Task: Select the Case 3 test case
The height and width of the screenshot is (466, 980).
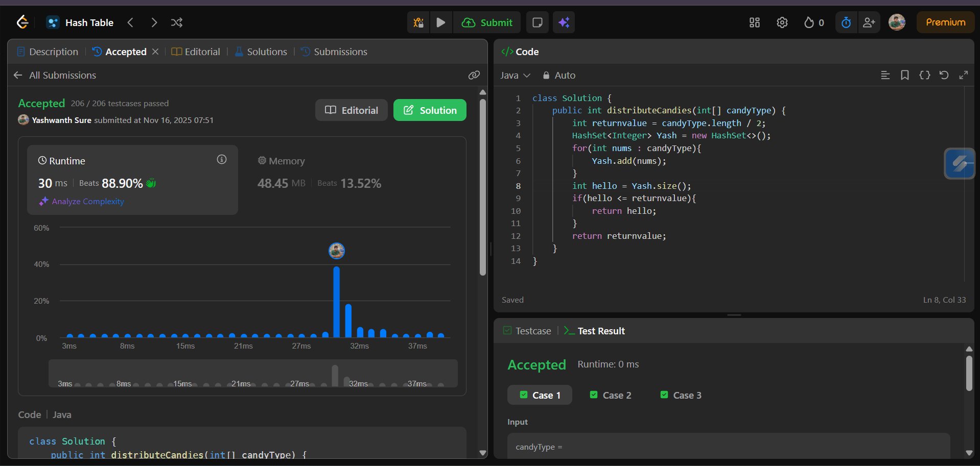Action: click(x=681, y=395)
